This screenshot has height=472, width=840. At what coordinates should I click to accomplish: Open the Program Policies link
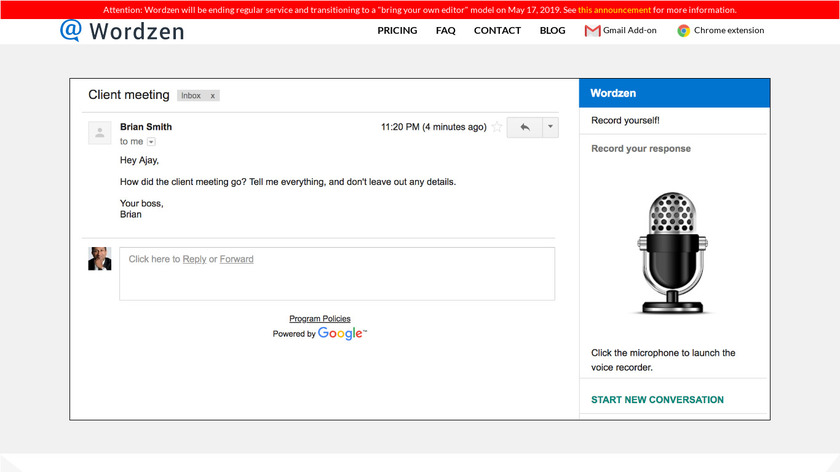(320, 319)
